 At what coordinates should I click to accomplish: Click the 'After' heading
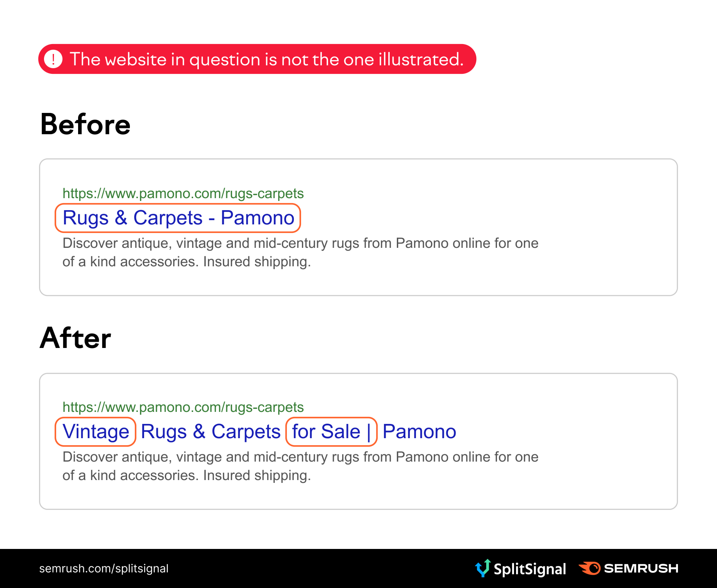click(75, 338)
